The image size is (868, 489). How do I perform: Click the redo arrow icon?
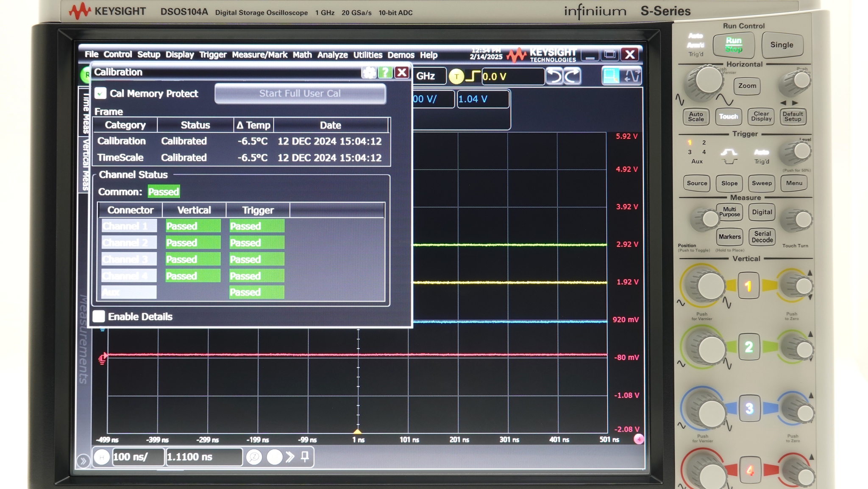tap(572, 76)
